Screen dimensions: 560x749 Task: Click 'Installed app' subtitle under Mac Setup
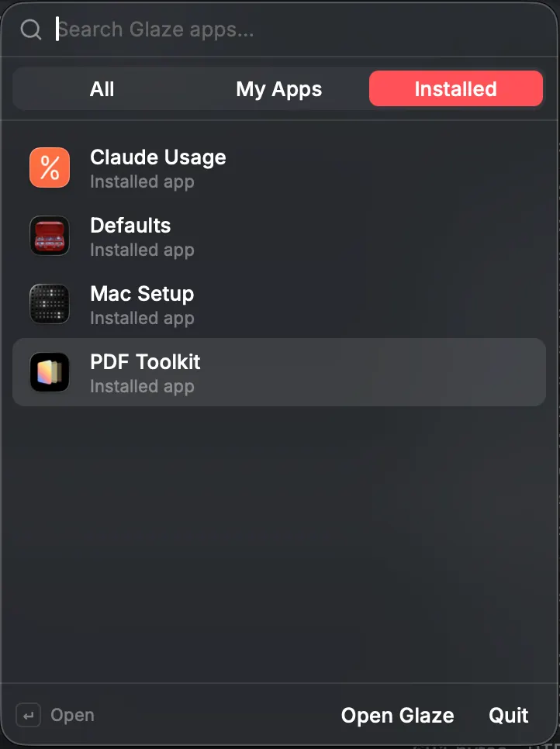coord(143,319)
